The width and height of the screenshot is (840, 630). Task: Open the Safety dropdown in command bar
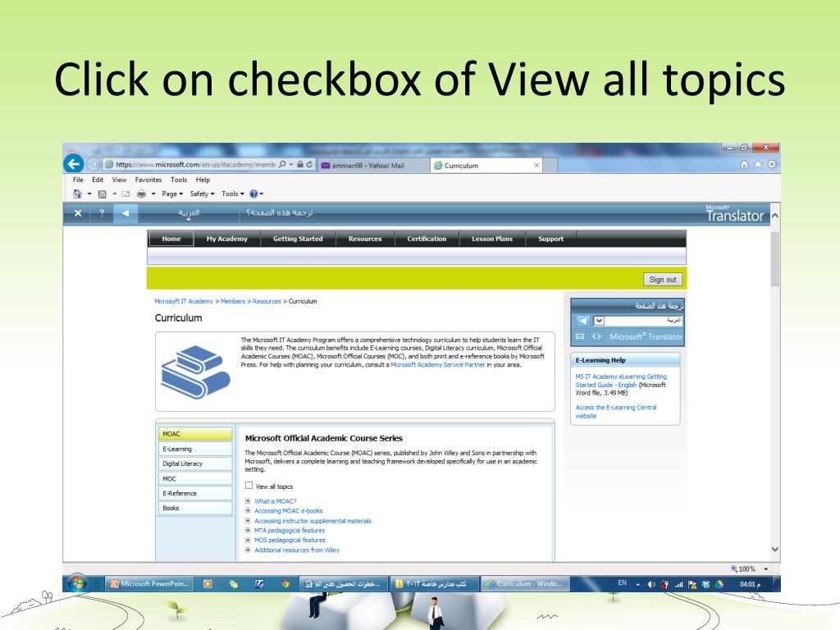(x=202, y=194)
